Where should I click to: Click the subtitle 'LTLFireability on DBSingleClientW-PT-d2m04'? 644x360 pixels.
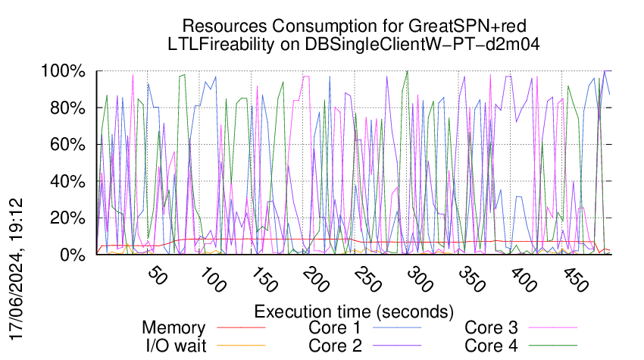click(x=354, y=45)
